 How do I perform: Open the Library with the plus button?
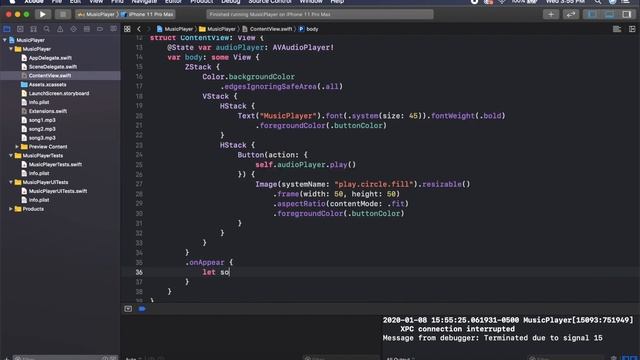click(551, 14)
